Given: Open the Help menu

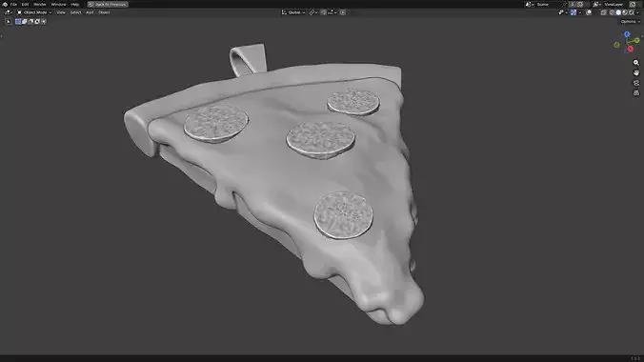Looking at the screenshot, I should click(x=74, y=4).
